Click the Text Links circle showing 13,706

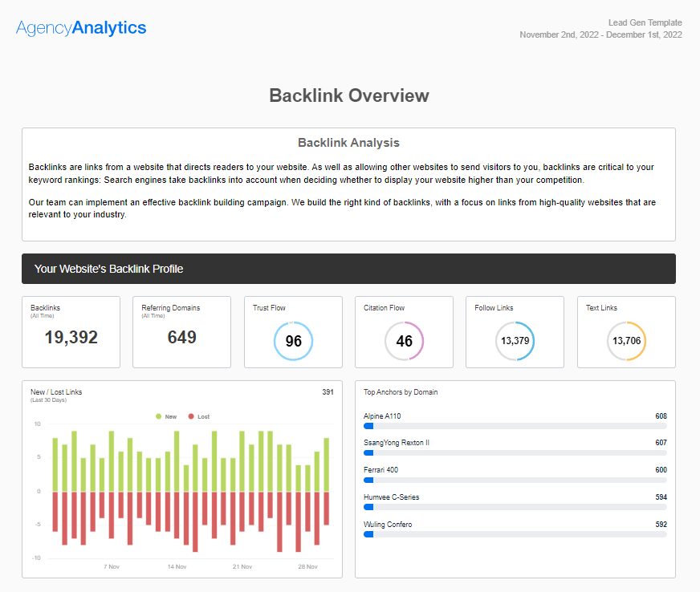(x=625, y=341)
